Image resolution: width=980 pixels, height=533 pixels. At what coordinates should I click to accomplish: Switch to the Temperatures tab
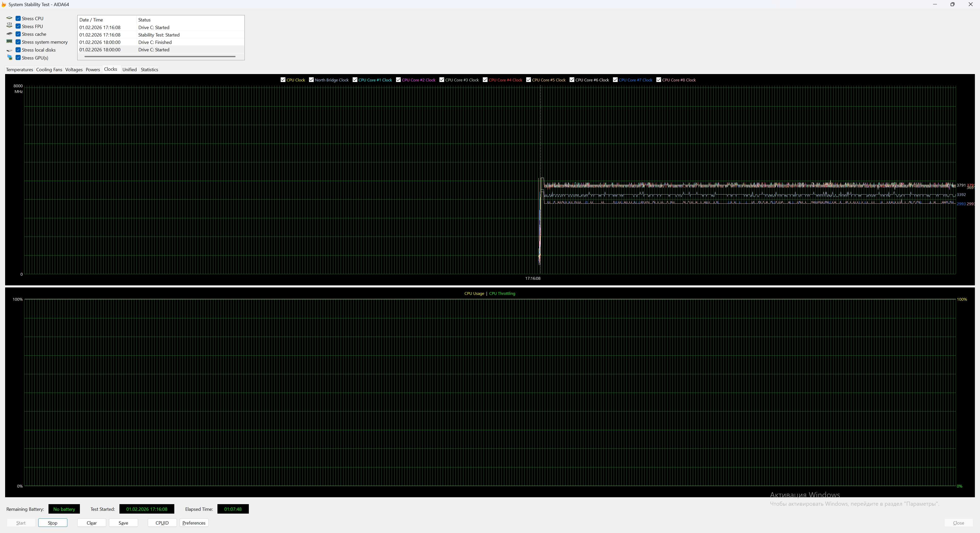19,70
